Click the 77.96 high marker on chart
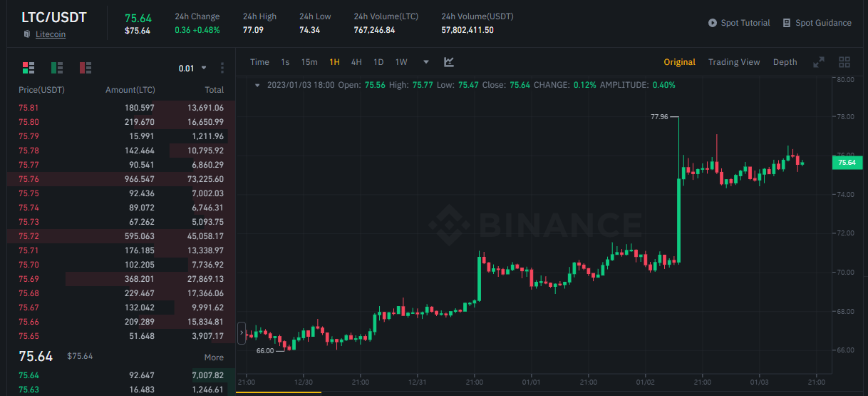Image resolution: width=868 pixels, height=396 pixels. point(659,117)
